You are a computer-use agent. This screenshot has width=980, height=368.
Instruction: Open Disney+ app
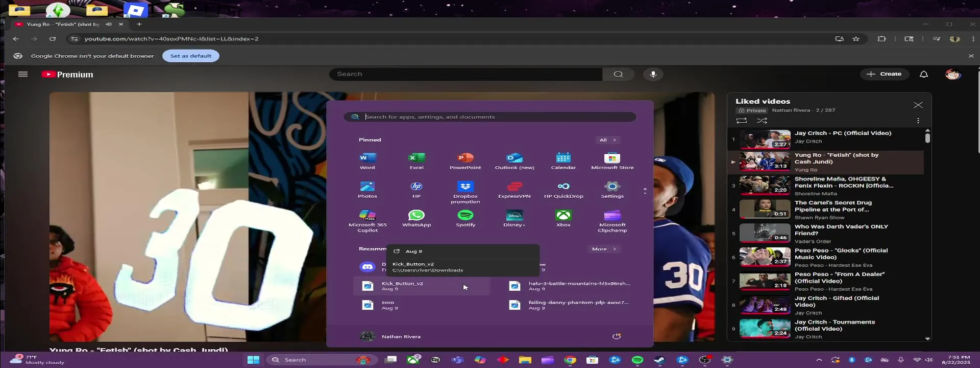click(x=514, y=218)
